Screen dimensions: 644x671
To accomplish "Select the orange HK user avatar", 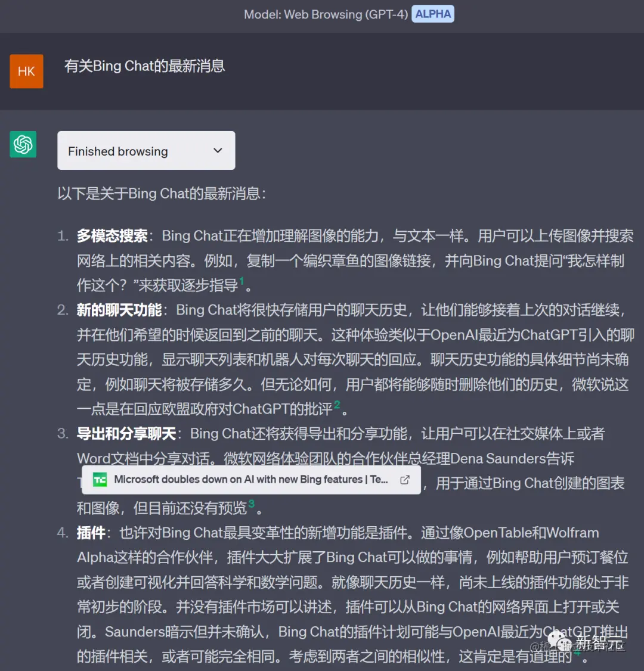I will pos(26,71).
